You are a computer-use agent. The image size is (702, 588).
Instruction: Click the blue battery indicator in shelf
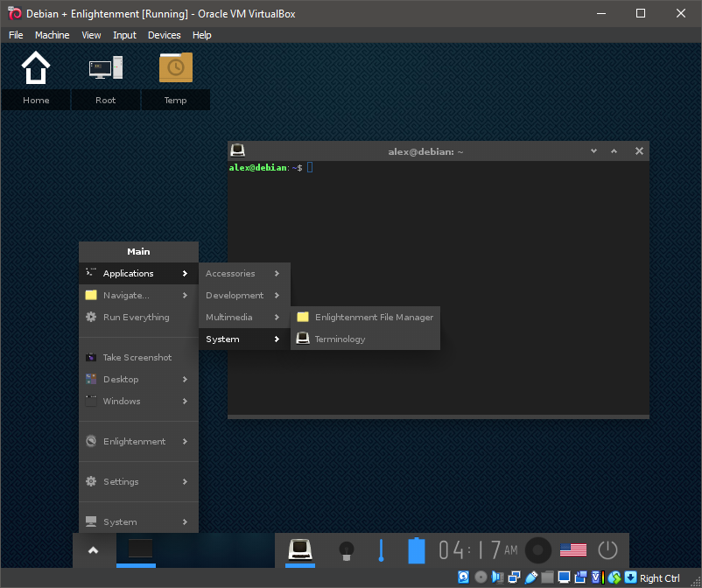point(416,550)
